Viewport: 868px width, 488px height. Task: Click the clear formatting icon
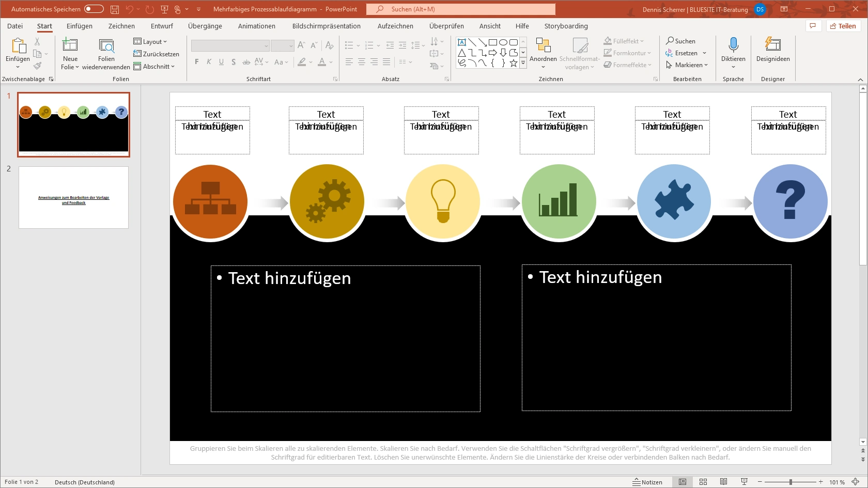330,45
